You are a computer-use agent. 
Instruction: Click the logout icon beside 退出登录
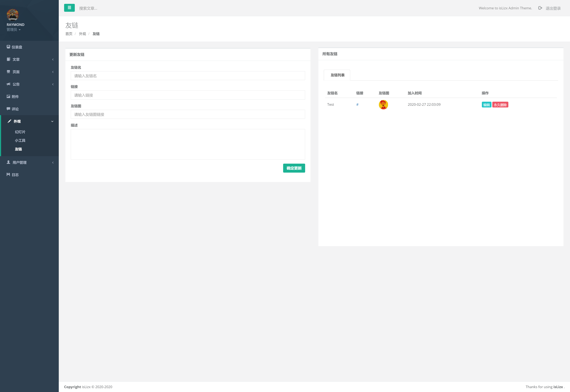[x=540, y=8]
